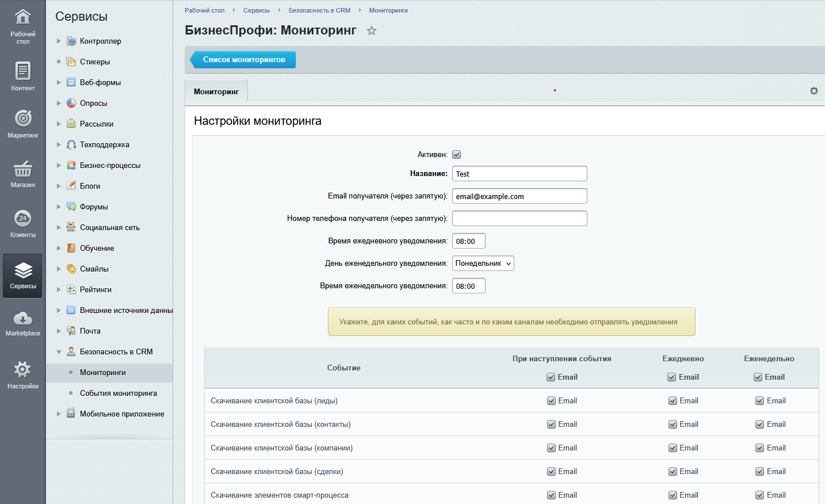Open События мониторинга in the sidebar
825x504 pixels.
click(x=119, y=394)
